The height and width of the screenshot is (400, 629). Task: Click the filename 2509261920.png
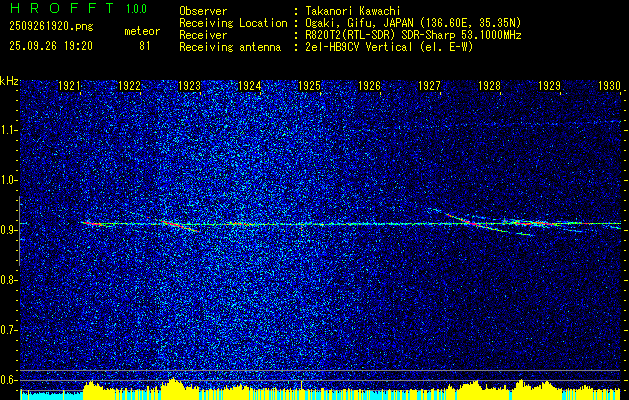pyautogui.click(x=51, y=27)
